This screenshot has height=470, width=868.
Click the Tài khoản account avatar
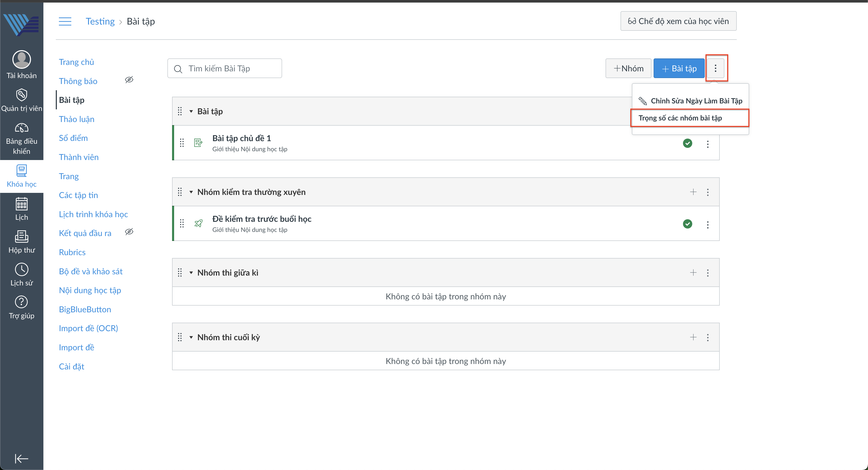point(21,60)
